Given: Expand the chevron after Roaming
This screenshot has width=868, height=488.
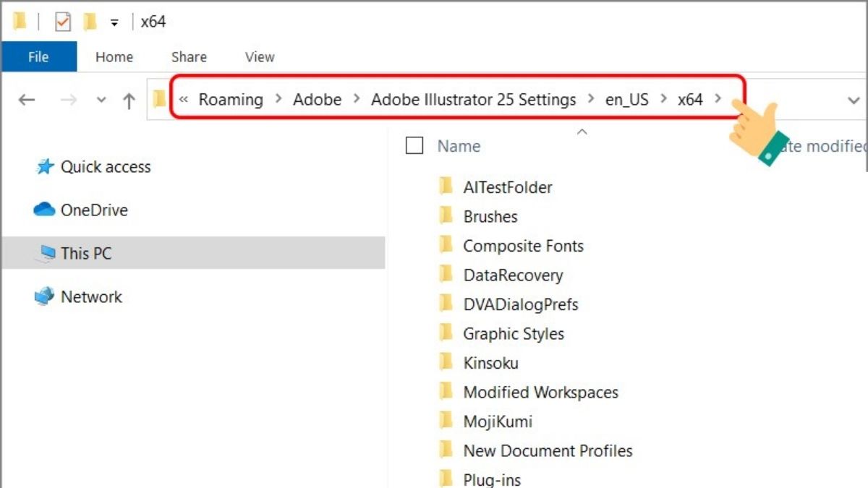Looking at the screenshot, I should click(x=278, y=100).
